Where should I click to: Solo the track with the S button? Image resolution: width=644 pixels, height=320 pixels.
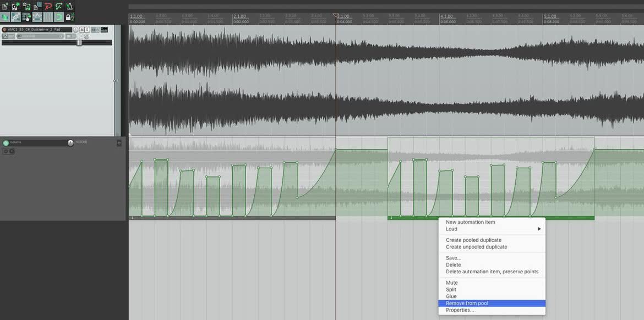(87, 30)
